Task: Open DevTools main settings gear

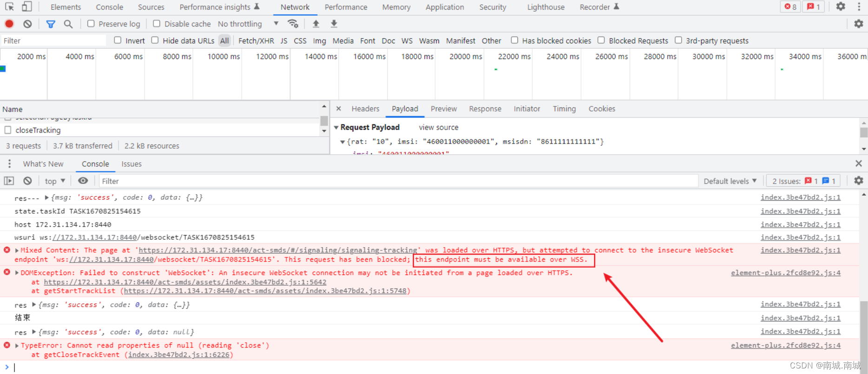Action: click(x=841, y=7)
